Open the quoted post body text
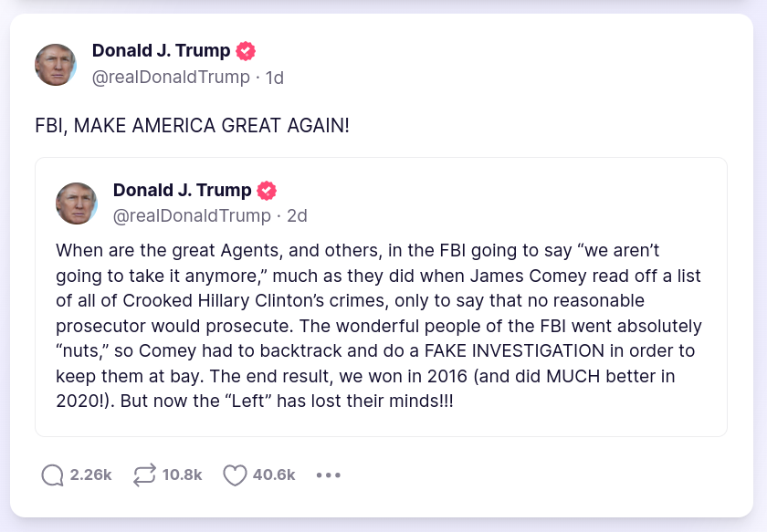 (x=379, y=326)
